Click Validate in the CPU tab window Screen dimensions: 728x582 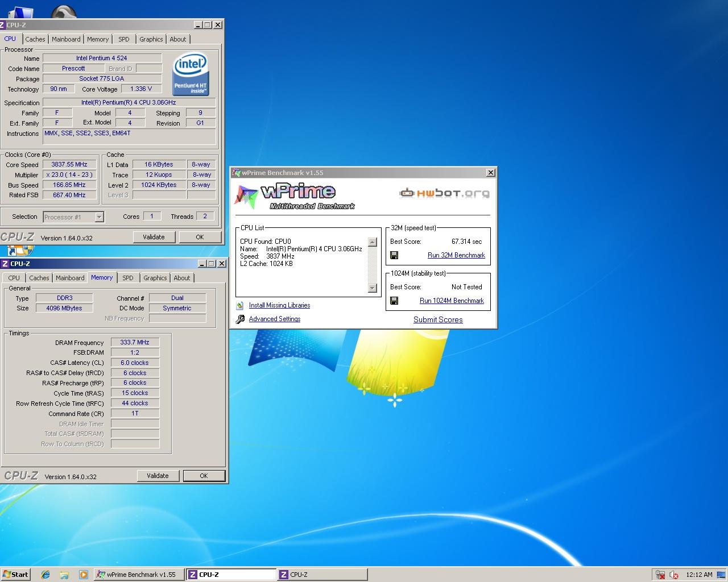pos(154,237)
